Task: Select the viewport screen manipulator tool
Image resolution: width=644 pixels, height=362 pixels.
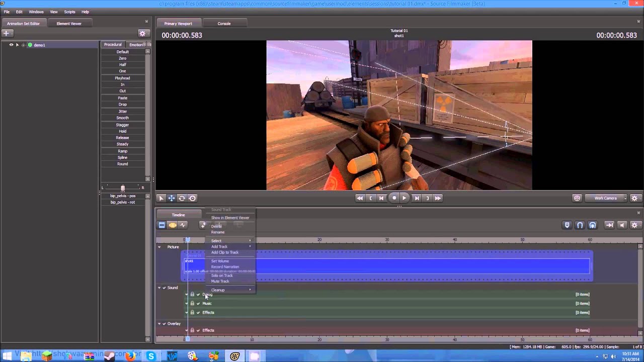Action: coord(192,198)
